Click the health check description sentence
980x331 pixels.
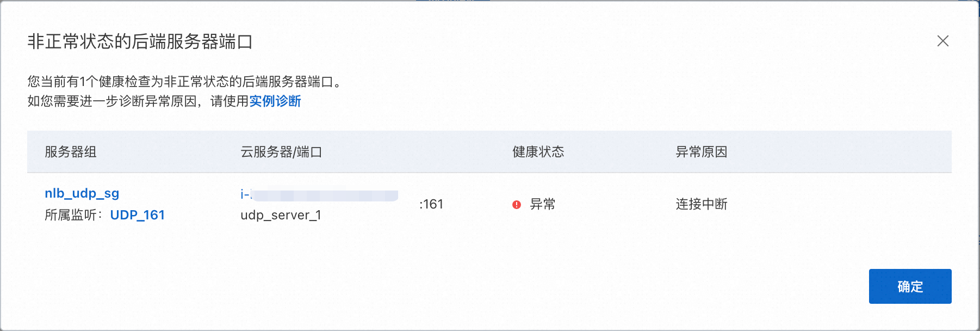tap(185, 82)
